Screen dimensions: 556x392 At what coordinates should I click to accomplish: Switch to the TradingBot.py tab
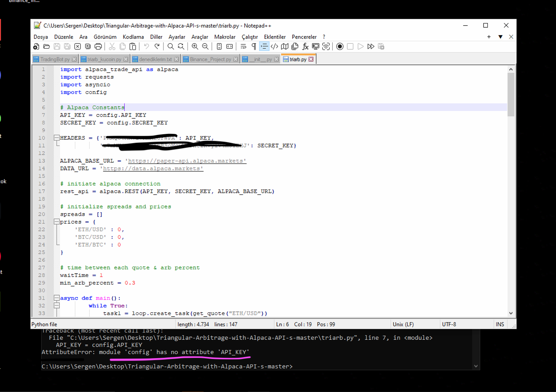coord(55,59)
